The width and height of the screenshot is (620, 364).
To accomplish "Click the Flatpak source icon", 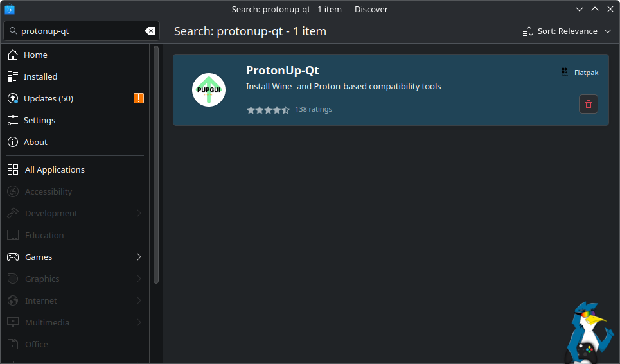I will coord(565,73).
